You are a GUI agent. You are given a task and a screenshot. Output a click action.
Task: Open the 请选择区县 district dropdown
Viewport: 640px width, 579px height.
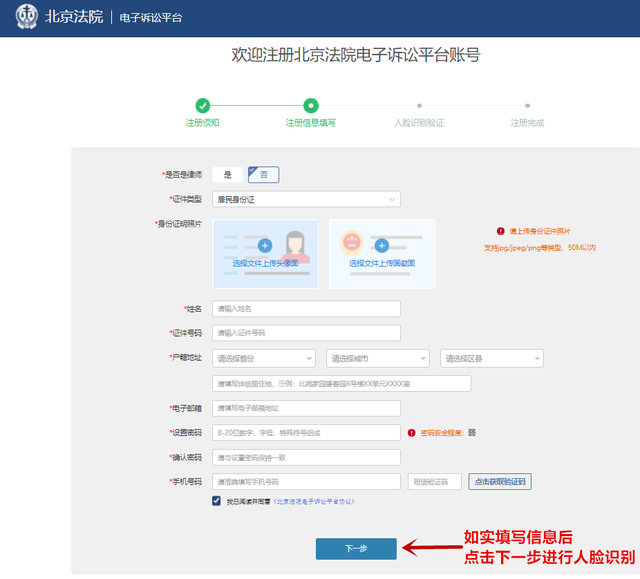491,358
